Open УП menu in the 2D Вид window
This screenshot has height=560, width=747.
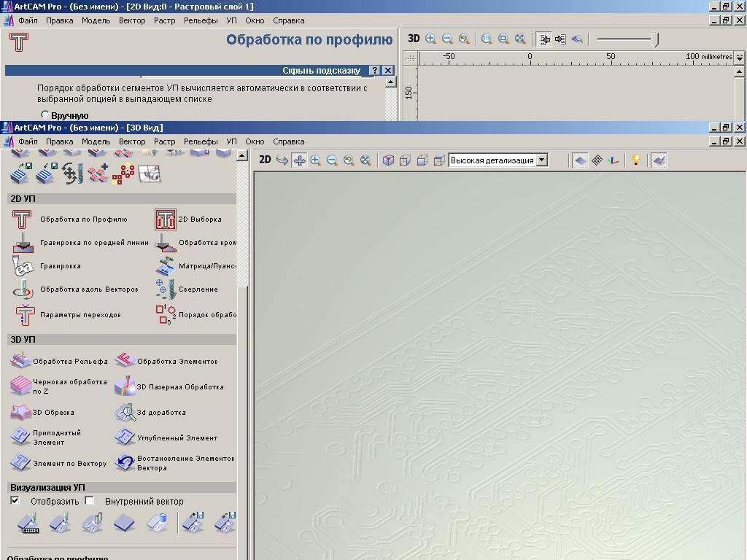(x=231, y=20)
